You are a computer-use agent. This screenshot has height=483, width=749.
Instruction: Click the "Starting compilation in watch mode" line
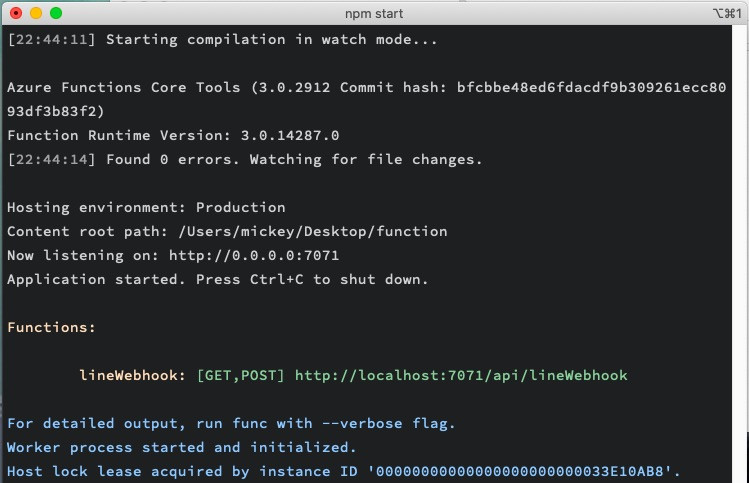(222, 40)
